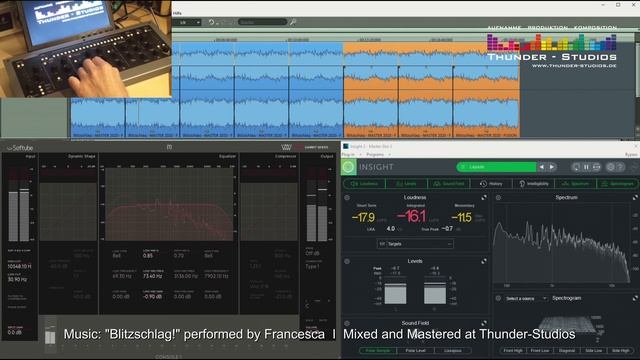Open the Hilfe menu in DAW window
Image resolution: width=640 pixels, height=360 pixels.
(x=177, y=13)
